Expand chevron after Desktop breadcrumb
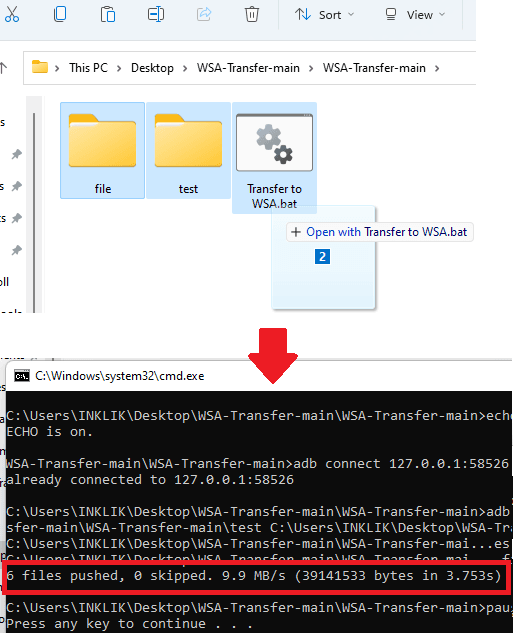This screenshot has width=513, height=633. (x=185, y=68)
